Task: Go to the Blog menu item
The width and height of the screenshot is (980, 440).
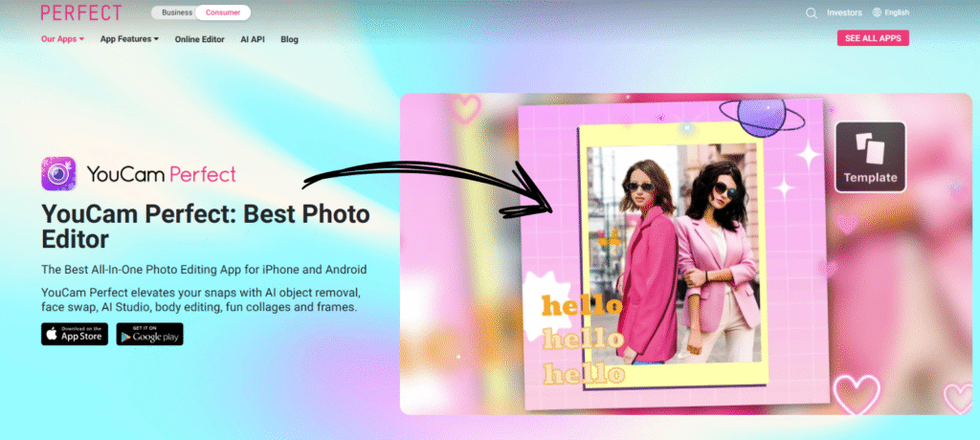Action: [x=289, y=39]
